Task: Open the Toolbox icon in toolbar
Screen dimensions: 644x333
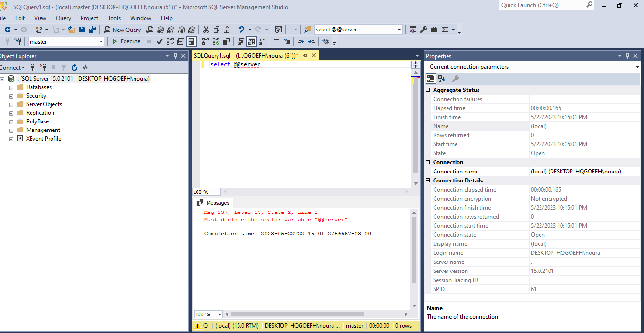Action: (434, 30)
